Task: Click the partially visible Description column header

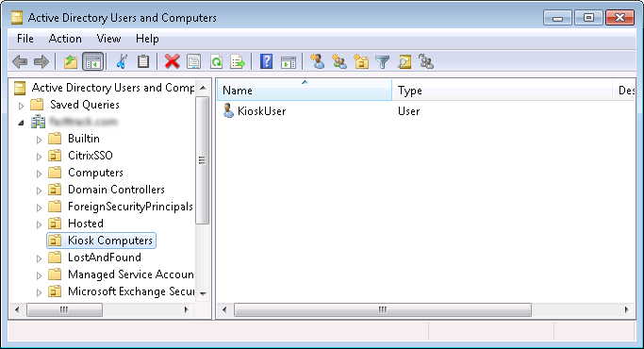Action: [624, 90]
